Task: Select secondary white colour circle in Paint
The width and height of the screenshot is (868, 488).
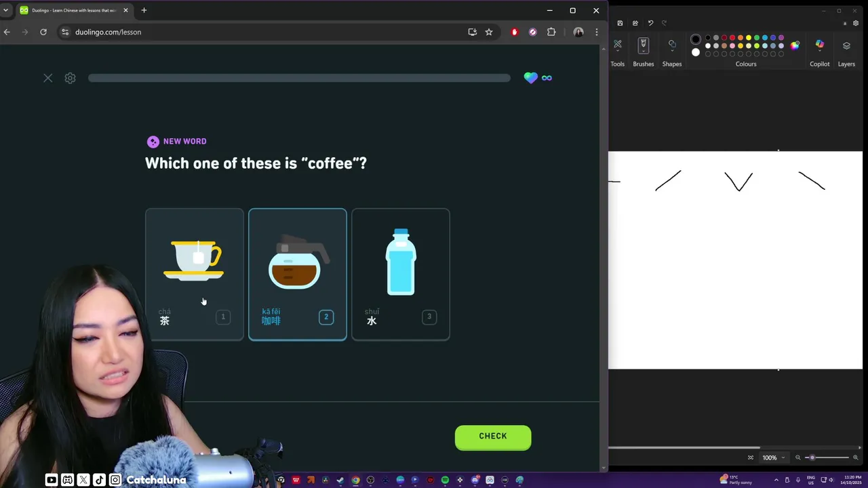Action: 696,52
